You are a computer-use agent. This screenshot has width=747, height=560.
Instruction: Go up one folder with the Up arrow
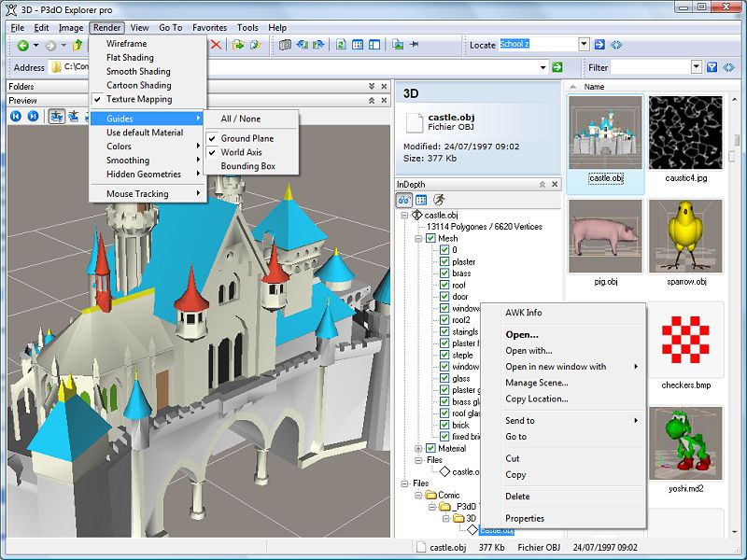click(x=78, y=45)
